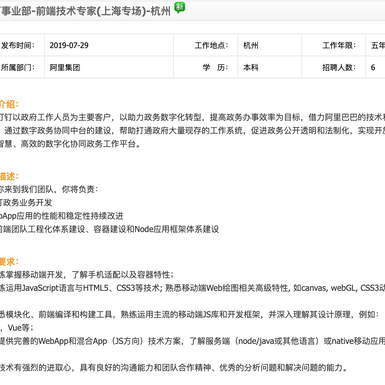
Task: Click the line ending 政务业务开发
Action: click(x=26, y=203)
